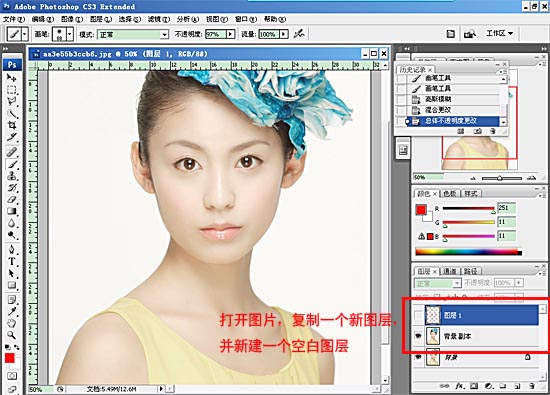Select the Horizontal Type tool
The height and width of the screenshot is (395, 550).
[x=12, y=261]
